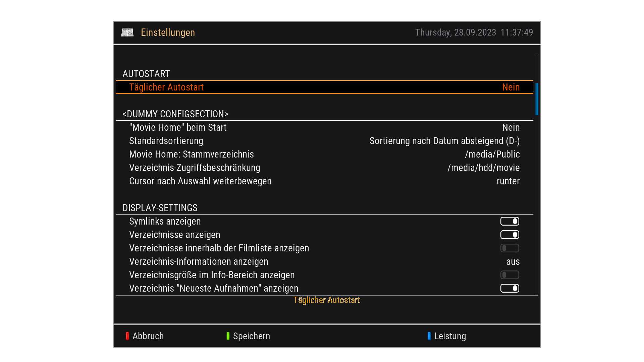Click the blue settings list scrollbar thumb
Image resolution: width=644 pixels, height=362 pixels.
click(x=537, y=99)
